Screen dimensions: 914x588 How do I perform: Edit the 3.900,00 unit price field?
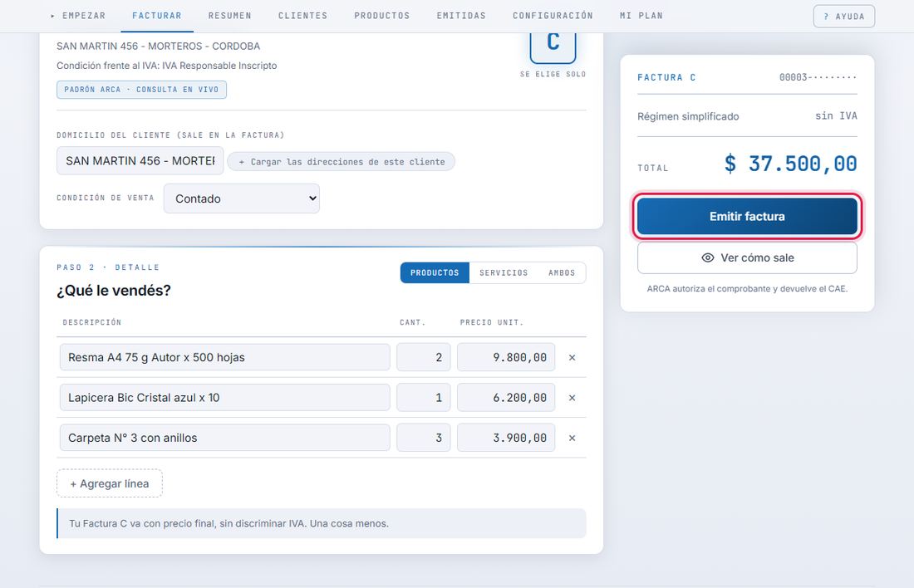tap(506, 438)
